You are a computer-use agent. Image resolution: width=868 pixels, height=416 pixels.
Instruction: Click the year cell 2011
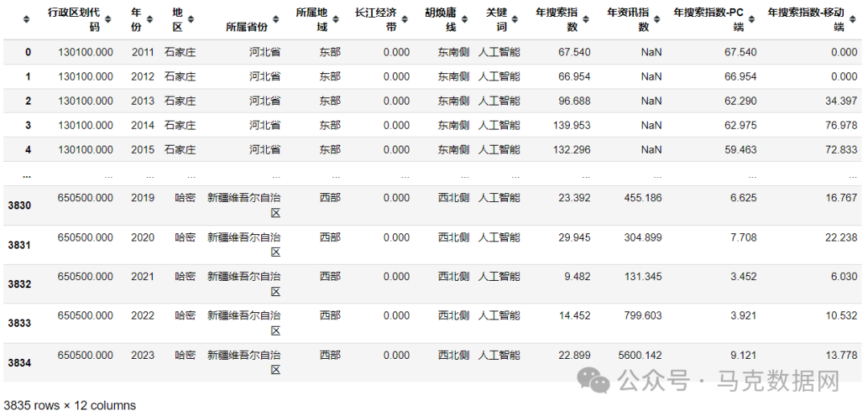[x=143, y=52]
